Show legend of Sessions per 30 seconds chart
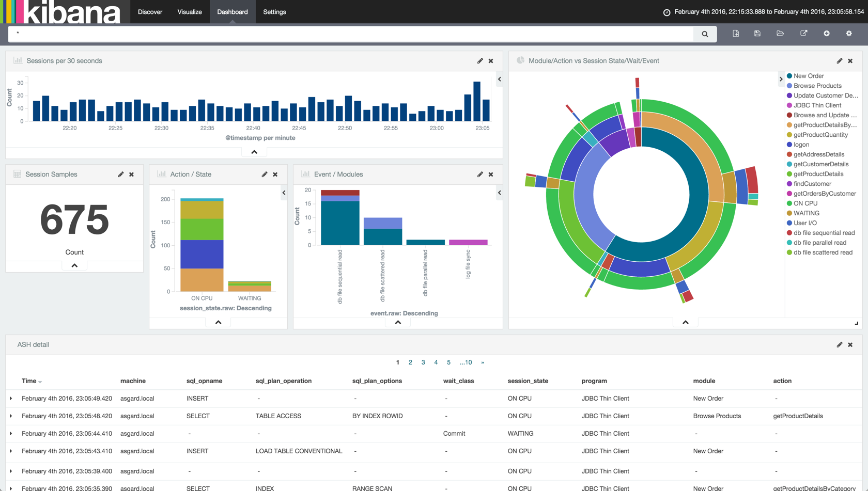Screen dimensions: 868x491 (x=500, y=80)
